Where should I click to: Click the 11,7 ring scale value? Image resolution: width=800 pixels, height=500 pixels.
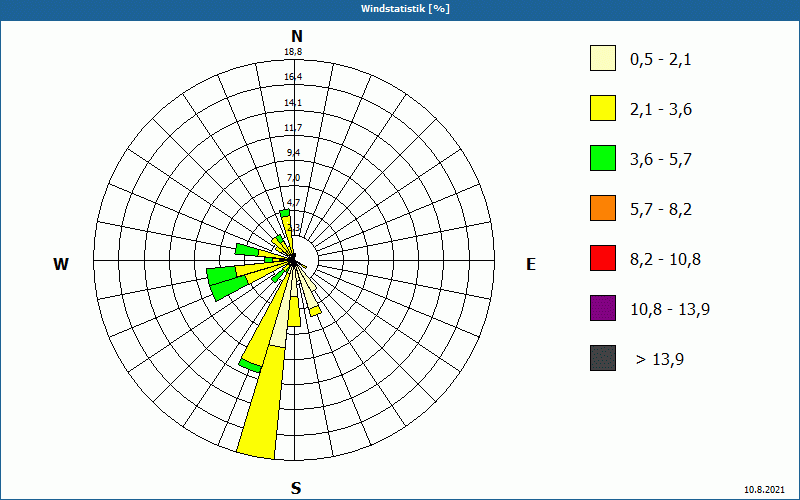click(293, 128)
